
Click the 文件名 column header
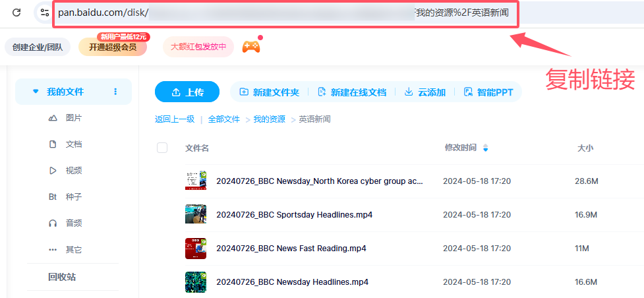coord(197,148)
